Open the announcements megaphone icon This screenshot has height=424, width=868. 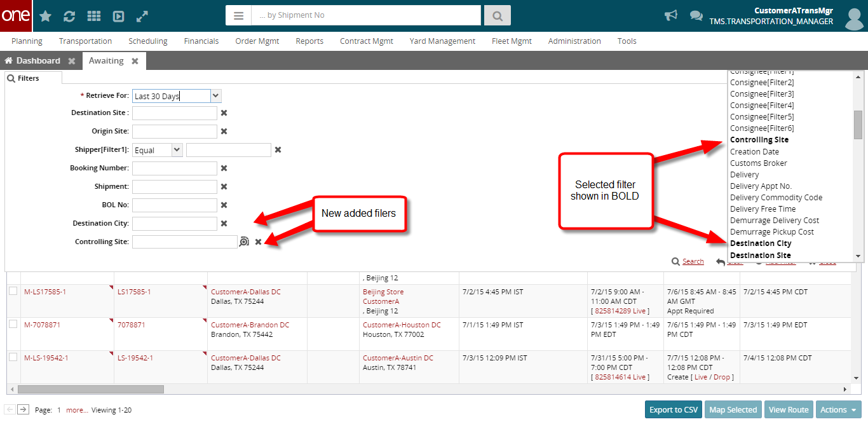pyautogui.click(x=670, y=16)
